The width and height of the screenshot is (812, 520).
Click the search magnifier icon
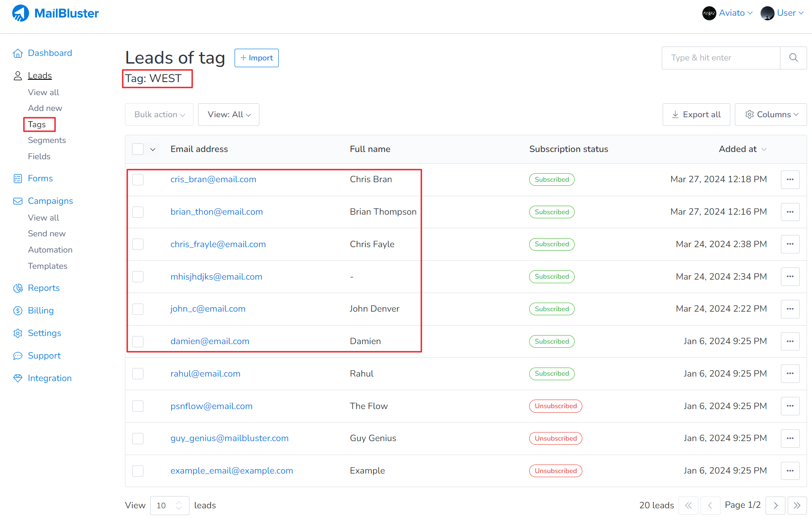pyautogui.click(x=793, y=58)
